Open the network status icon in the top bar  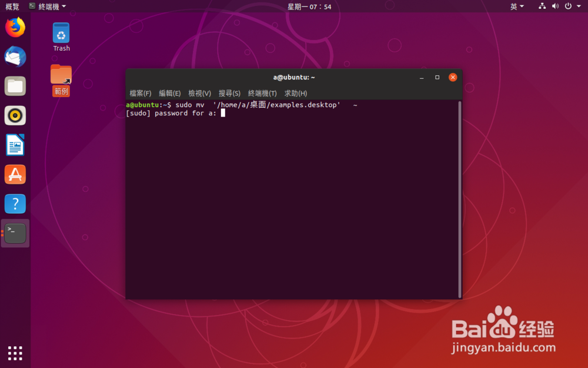pyautogui.click(x=542, y=6)
